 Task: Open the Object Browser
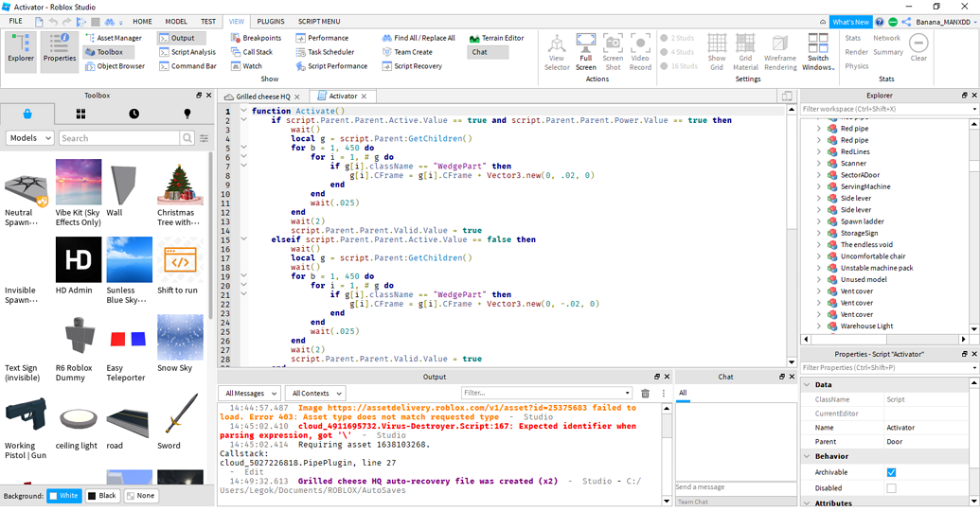coord(115,65)
